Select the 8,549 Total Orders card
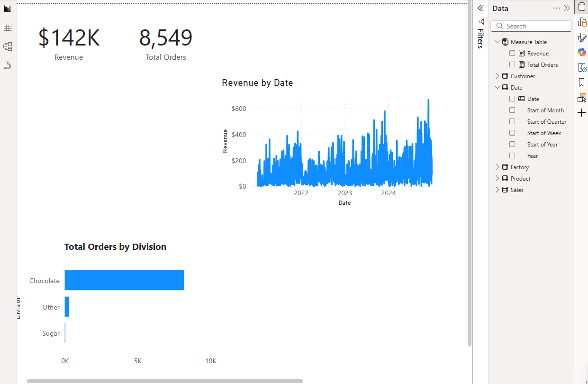Image resolution: width=588 pixels, height=384 pixels. 166,44
